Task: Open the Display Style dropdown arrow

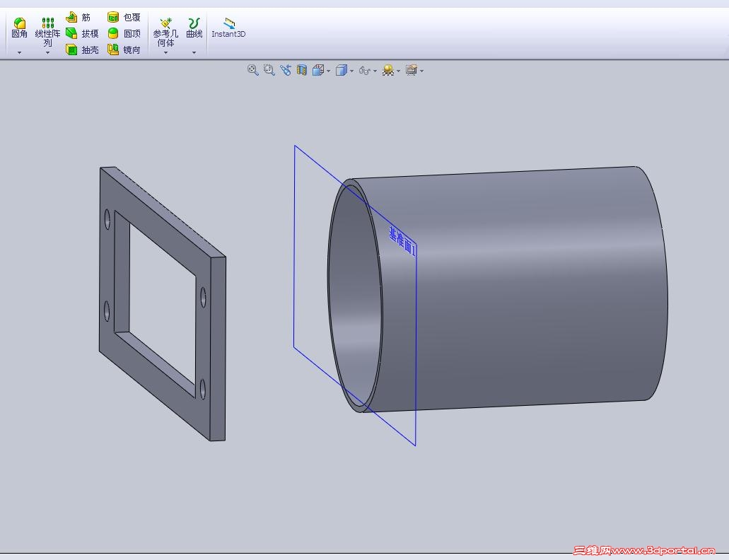Action: (x=352, y=71)
